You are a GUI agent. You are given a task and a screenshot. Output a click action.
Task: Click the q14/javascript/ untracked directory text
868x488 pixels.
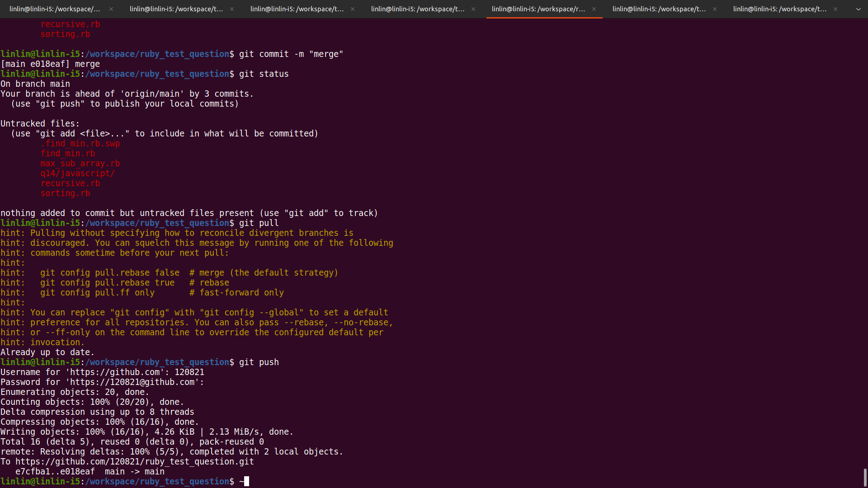pyautogui.click(x=77, y=174)
